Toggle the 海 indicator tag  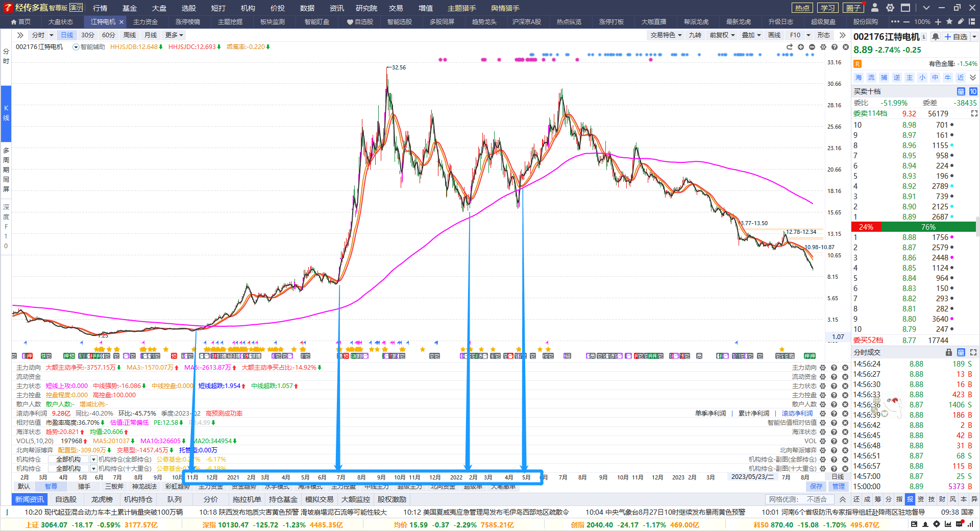pyautogui.click(x=859, y=78)
